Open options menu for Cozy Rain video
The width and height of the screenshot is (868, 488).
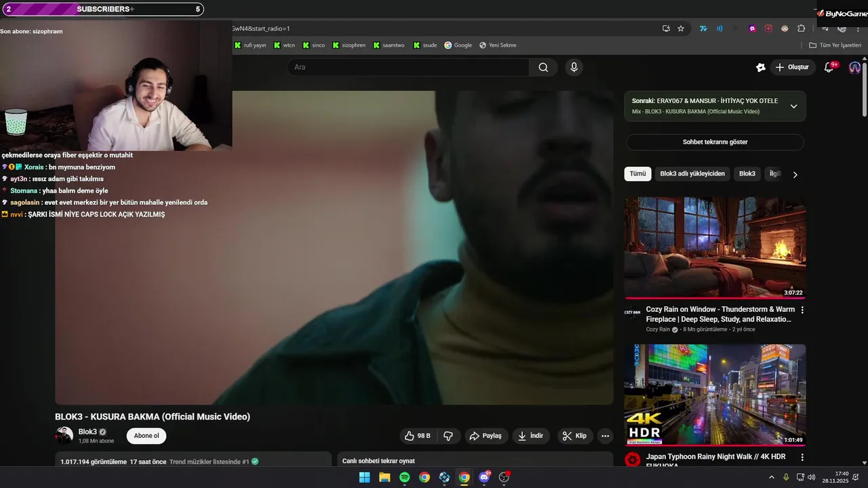tap(802, 310)
